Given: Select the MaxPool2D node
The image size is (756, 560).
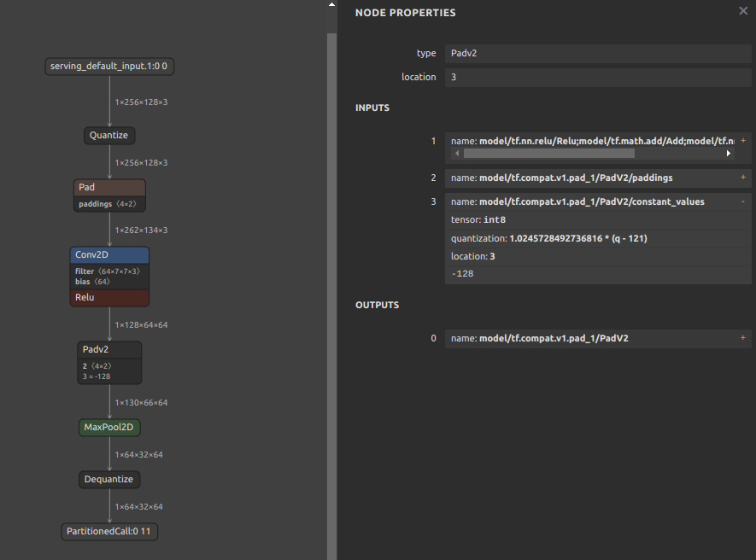Looking at the screenshot, I should 109,427.
